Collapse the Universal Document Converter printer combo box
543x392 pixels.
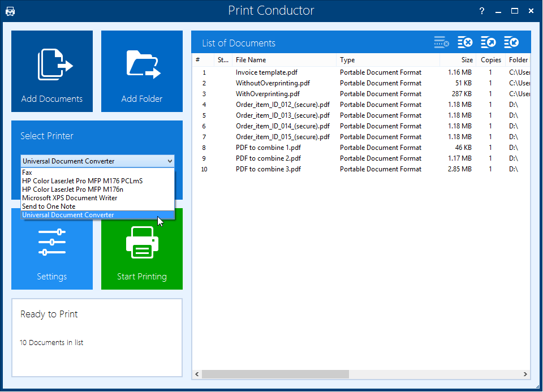pyautogui.click(x=97, y=161)
